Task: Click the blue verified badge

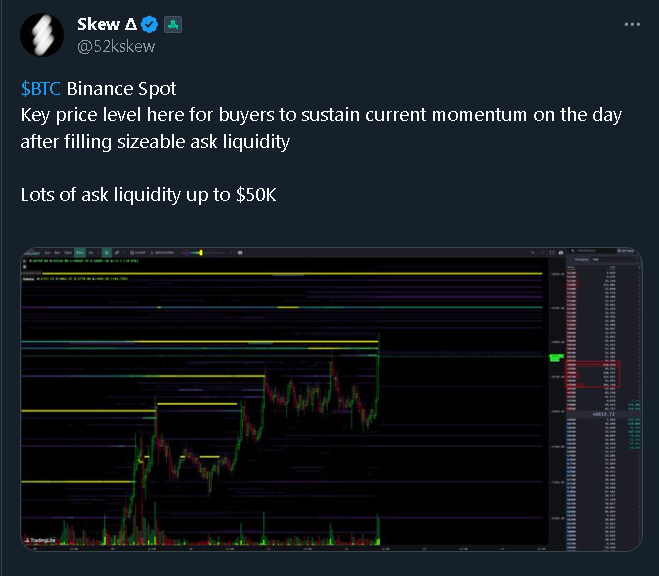Action: 149,24
